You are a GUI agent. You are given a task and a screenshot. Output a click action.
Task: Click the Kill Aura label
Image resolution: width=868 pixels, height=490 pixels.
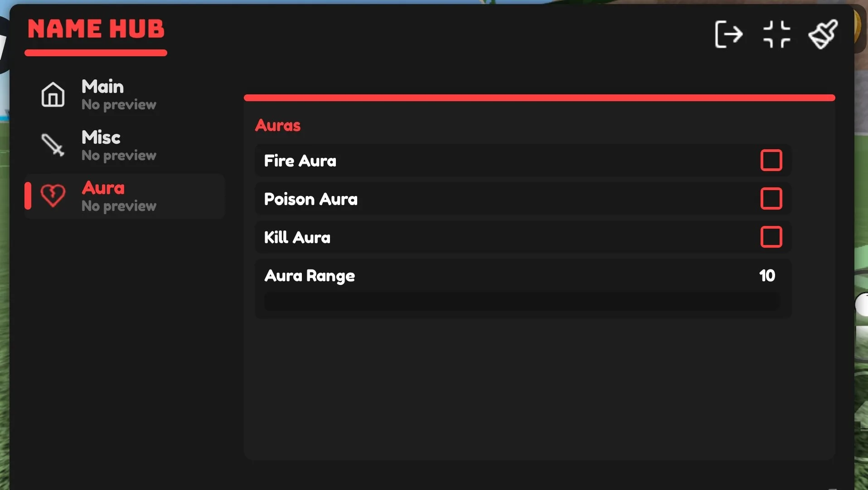[297, 237]
